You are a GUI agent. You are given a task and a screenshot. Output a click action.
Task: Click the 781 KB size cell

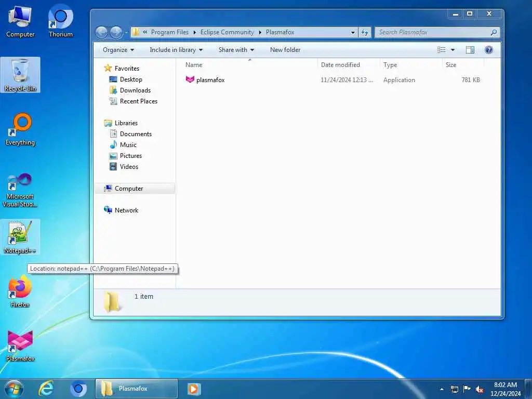(471, 79)
